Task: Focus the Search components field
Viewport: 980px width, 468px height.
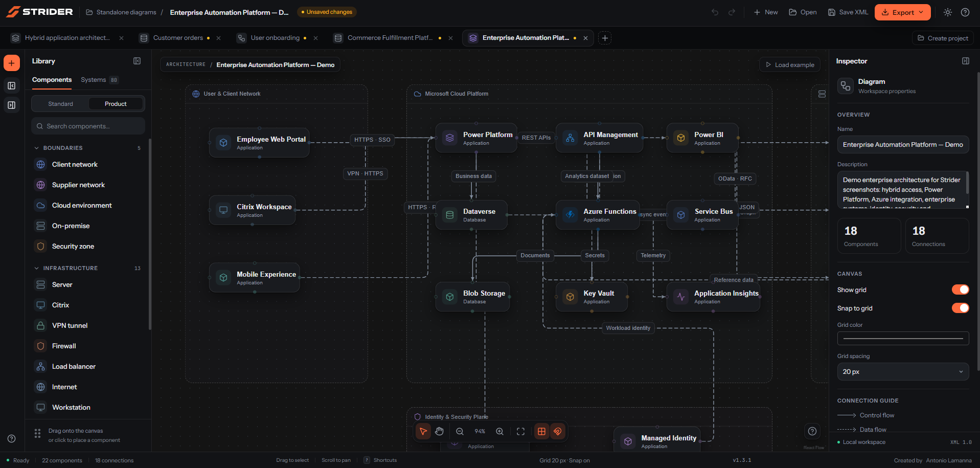Action: coord(88,126)
